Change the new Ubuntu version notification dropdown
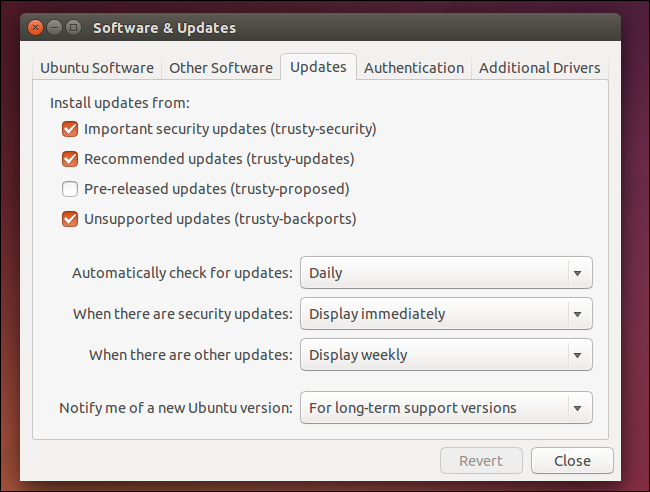 tap(446, 408)
